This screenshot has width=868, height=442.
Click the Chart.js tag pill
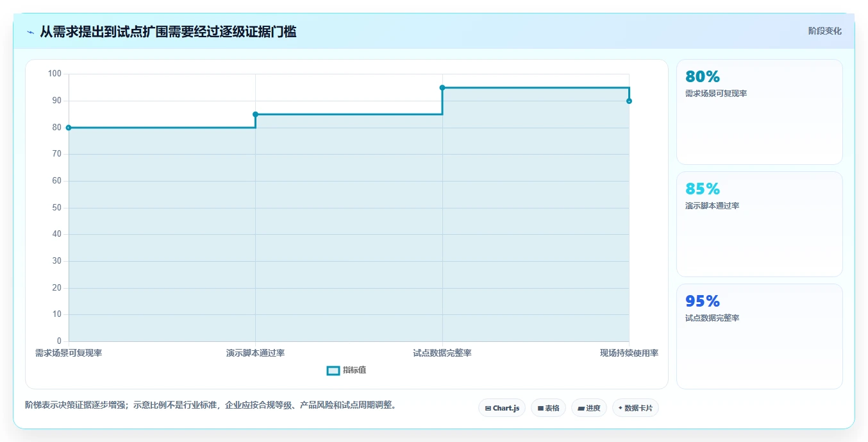[x=502, y=408]
